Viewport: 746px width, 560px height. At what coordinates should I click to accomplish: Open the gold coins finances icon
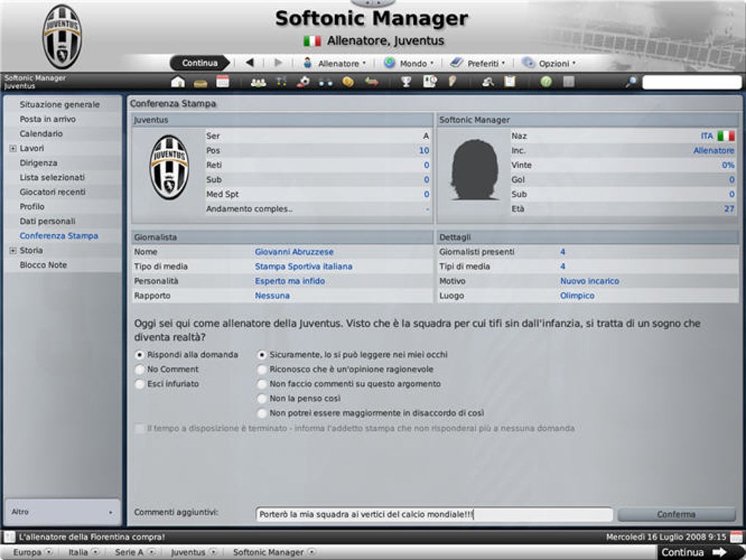[348, 82]
